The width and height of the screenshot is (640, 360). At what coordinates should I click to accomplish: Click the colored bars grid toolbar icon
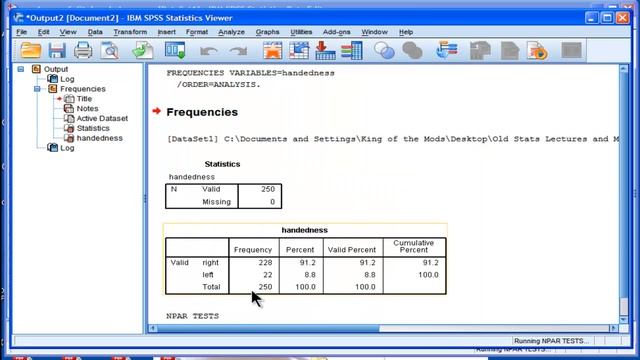pos(351,51)
